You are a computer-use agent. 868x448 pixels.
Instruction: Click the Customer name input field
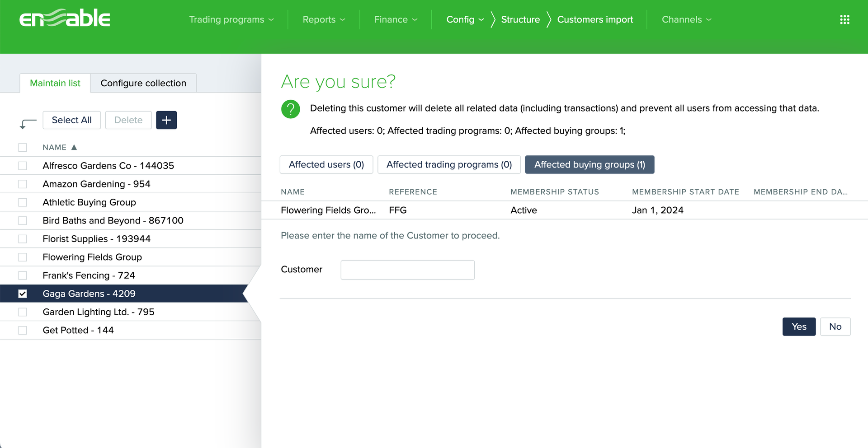tap(407, 270)
